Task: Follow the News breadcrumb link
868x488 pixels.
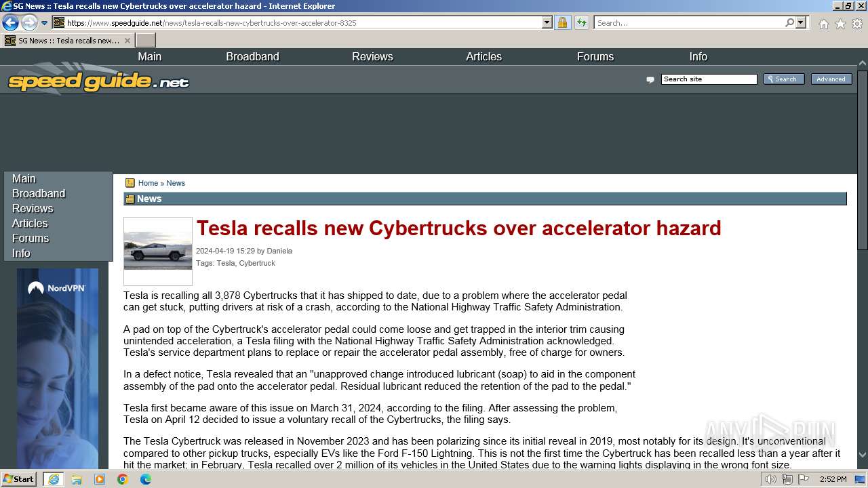Action: [176, 183]
